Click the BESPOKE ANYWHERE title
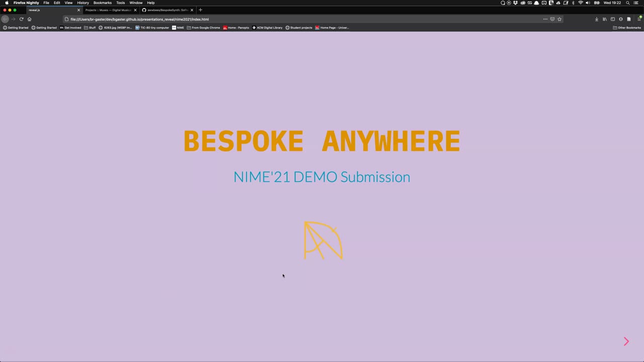 point(322,141)
